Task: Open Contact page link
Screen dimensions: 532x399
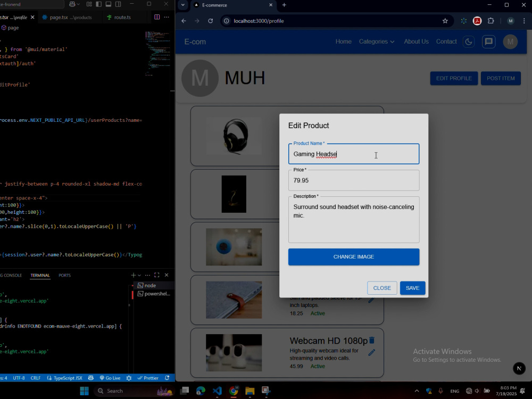Action: click(446, 41)
